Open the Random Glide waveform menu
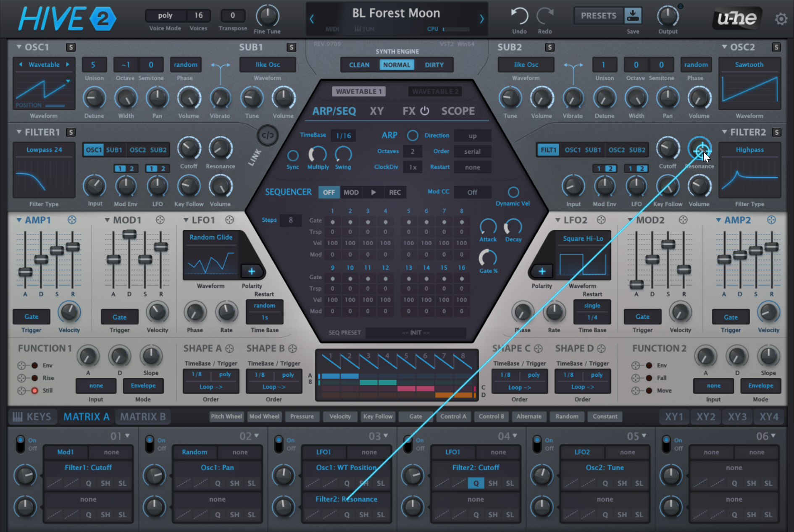The height and width of the screenshot is (532, 794). click(211, 237)
